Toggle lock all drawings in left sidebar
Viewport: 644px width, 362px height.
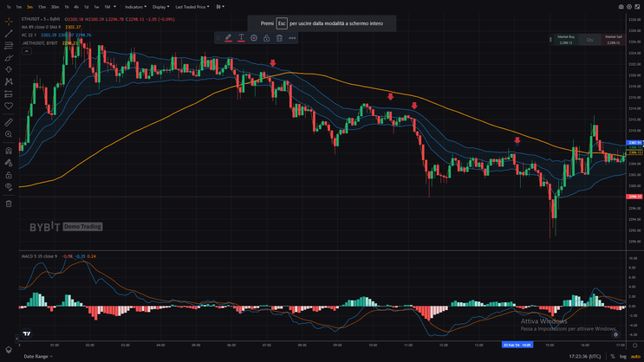(x=9, y=175)
